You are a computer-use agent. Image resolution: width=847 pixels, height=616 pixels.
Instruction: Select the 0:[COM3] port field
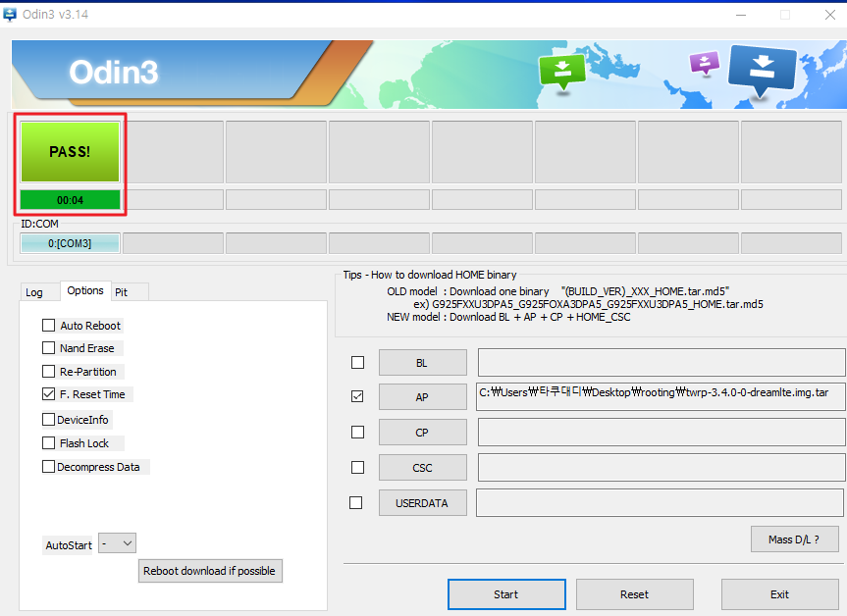[x=71, y=243]
